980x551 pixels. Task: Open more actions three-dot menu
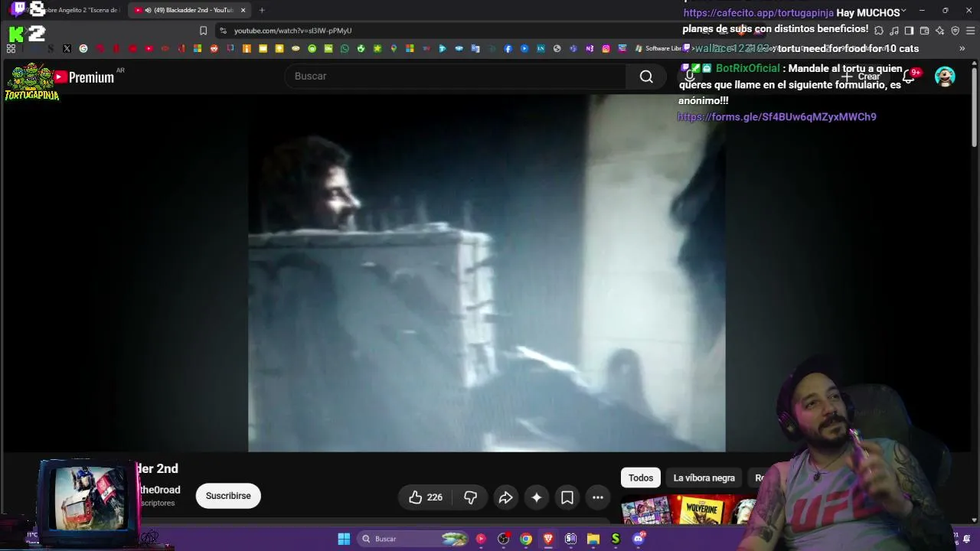click(x=598, y=497)
